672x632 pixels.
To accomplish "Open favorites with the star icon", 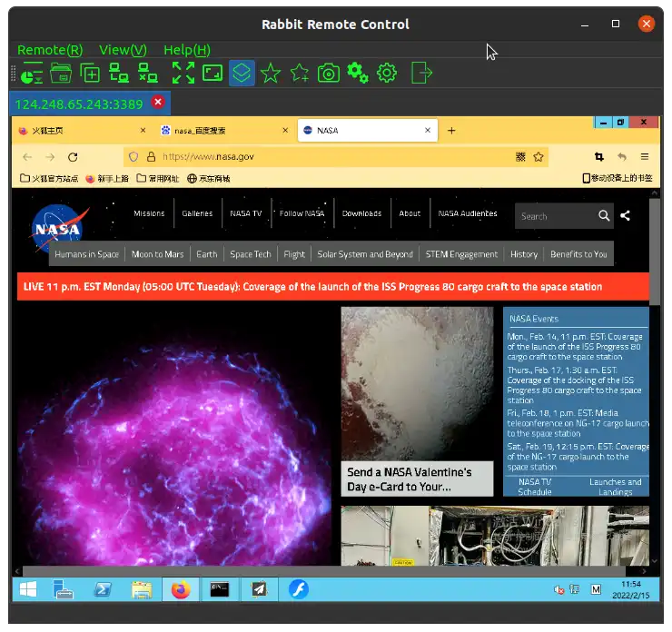I will (x=271, y=73).
